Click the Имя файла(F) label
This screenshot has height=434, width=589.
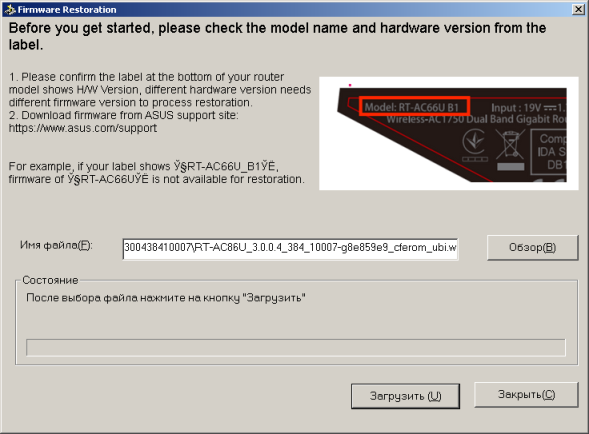(56, 245)
